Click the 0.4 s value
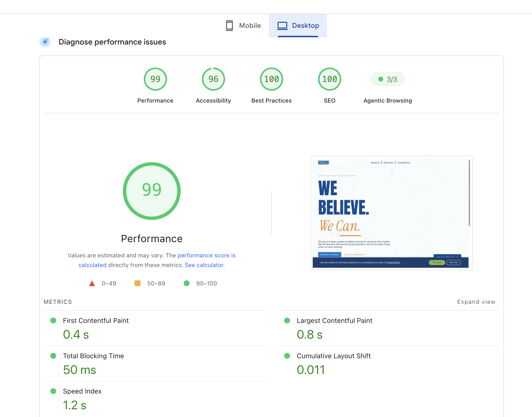Screen dimensions: 532x417 [76, 335]
